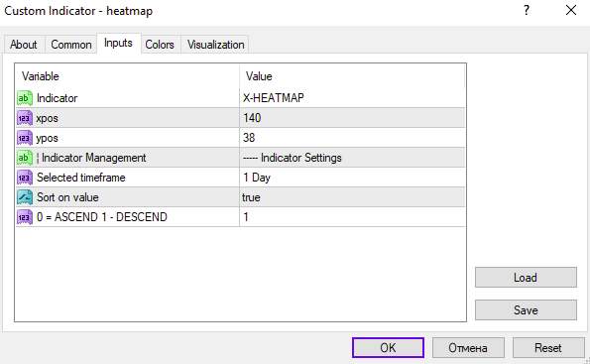This screenshot has width=590, height=364.
Task: Select the Inputs tab
Action: [119, 44]
